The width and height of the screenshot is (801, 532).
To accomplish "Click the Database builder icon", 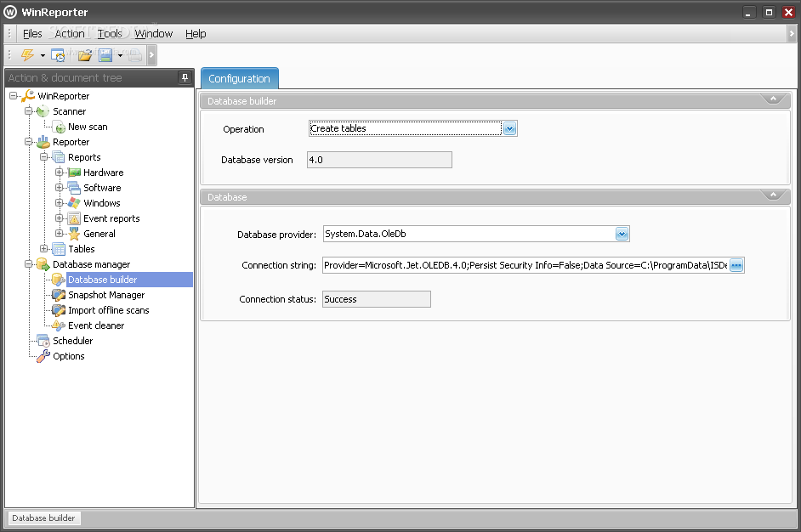I will (x=59, y=280).
